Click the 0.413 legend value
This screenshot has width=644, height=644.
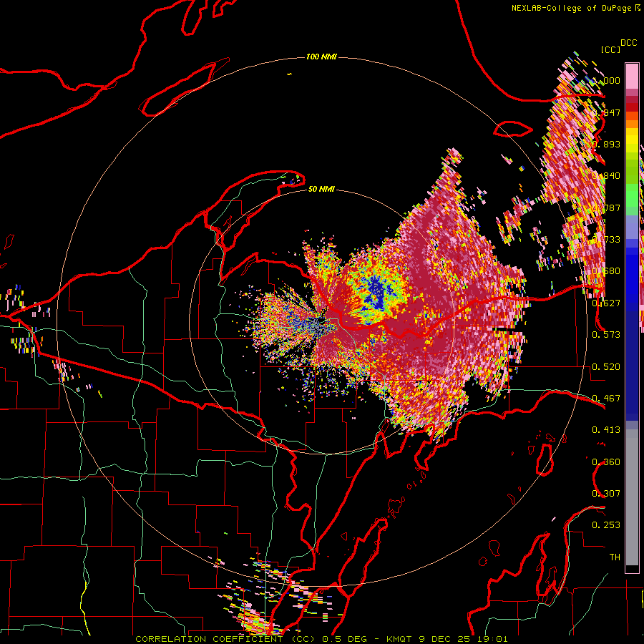click(606, 430)
